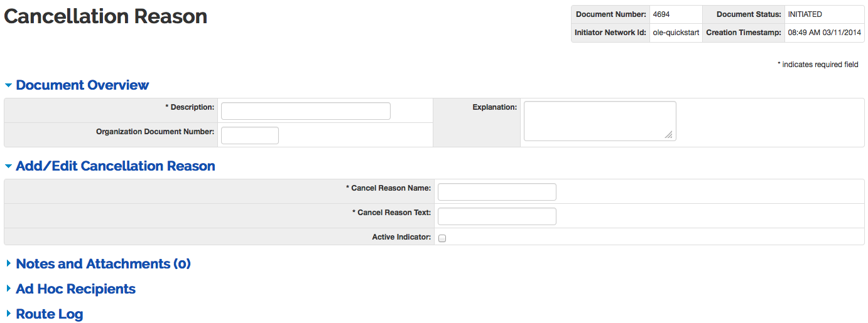Focus the Cancel Reason Name field

click(496, 192)
